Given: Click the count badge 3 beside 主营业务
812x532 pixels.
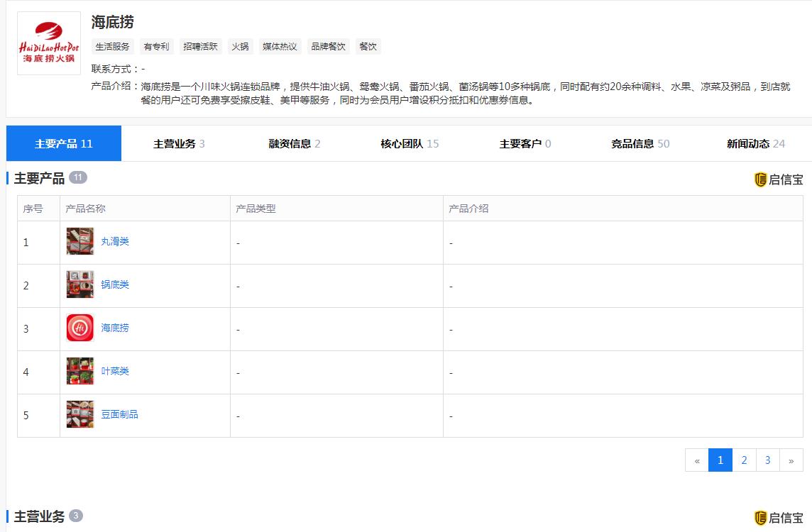Looking at the screenshot, I should (76, 516).
